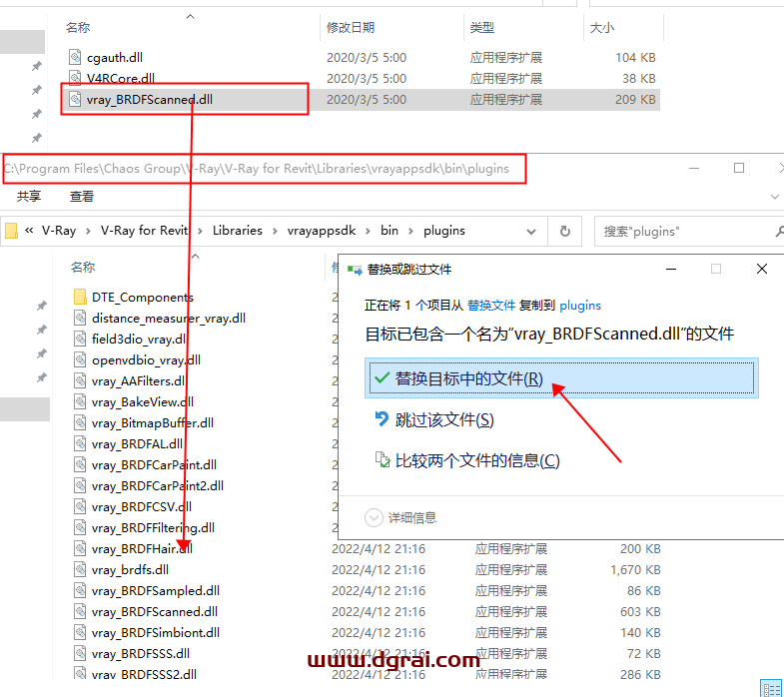Click the compare files info icon
The height and width of the screenshot is (697, 784).
[381, 460]
